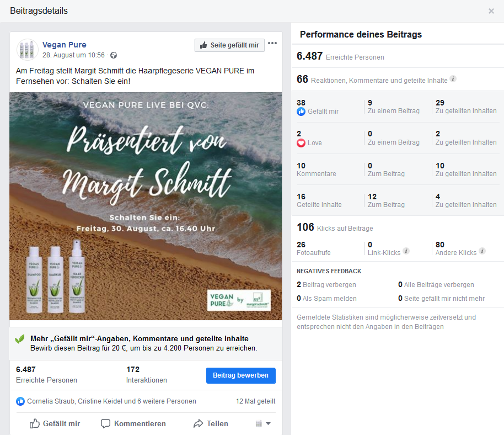
Task: Click the 'Teilen' share button
Action: [211, 424]
